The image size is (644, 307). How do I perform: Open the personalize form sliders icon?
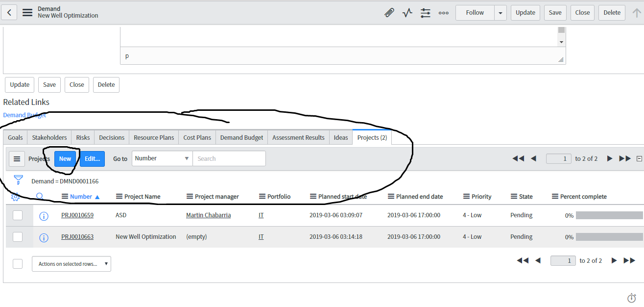425,12
